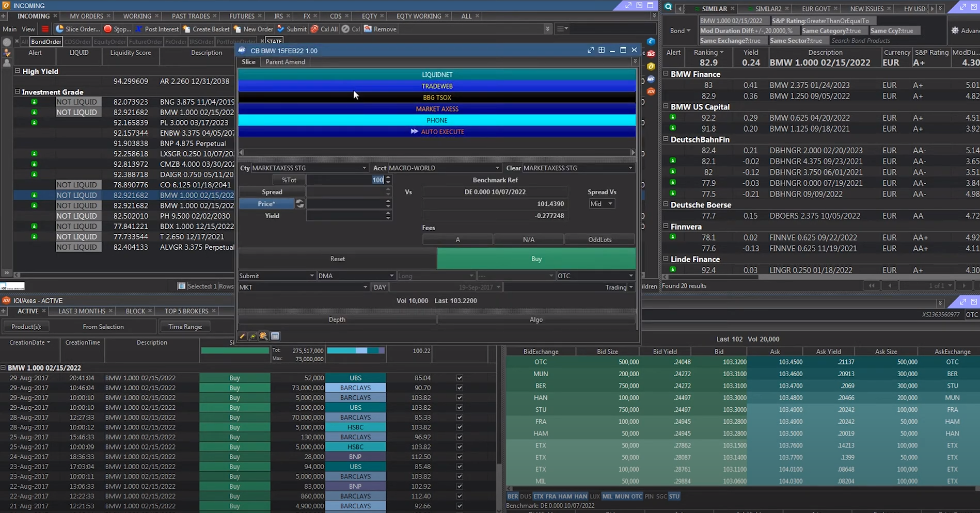Viewport: 980px width, 513px height.
Task: Switch to PAST TRADES tab
Action: click(x=191, y=16)
